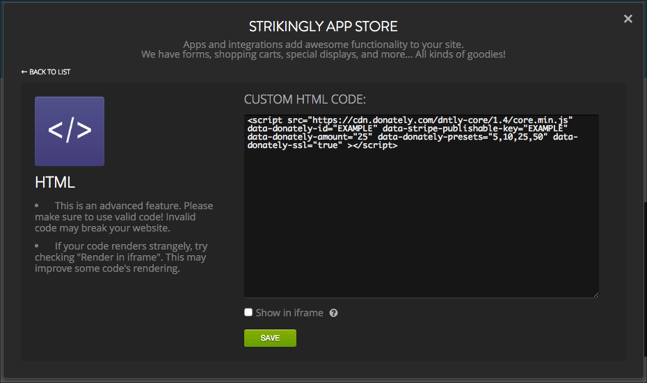Close the Strikingly App Store dialog
Screen dimensions: 647x383
click(x=628, y=19)
